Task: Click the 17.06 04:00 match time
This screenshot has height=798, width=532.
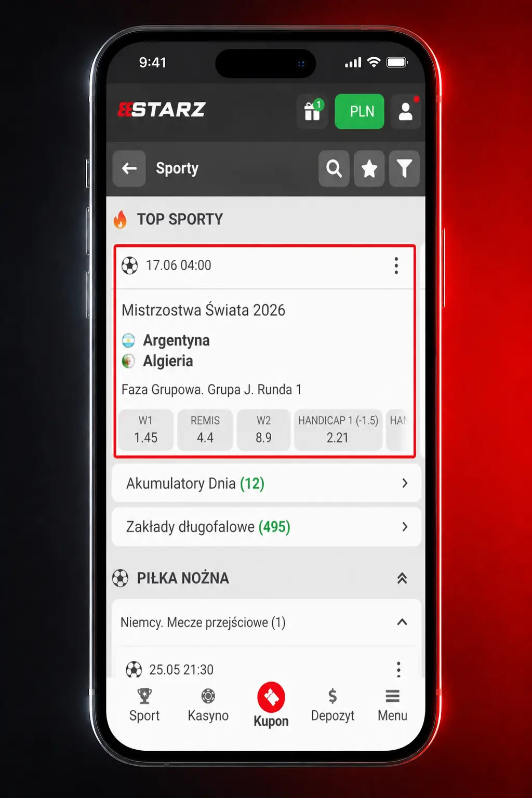Action: [x=179, y=265]
